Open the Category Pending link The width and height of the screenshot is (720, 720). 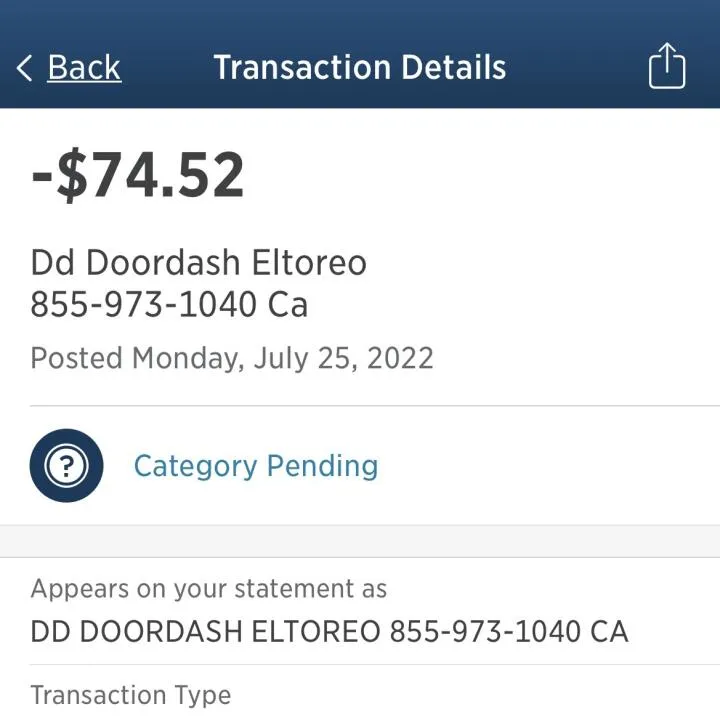coord(256,467)
